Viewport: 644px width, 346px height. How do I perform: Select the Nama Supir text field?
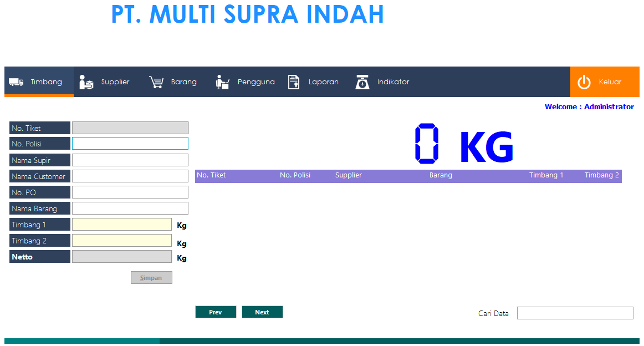pyautogui.click(x=130, y=160)
